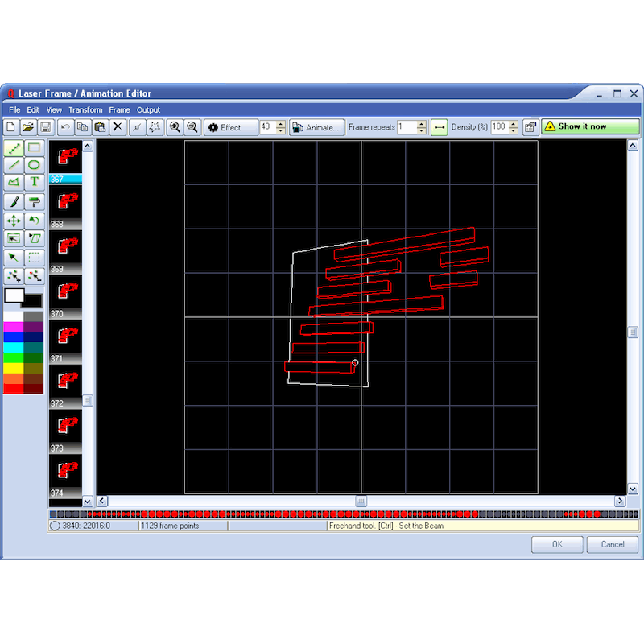Create a new blank frame file
This screenshot has width=644, height=644.
[11, 127]
